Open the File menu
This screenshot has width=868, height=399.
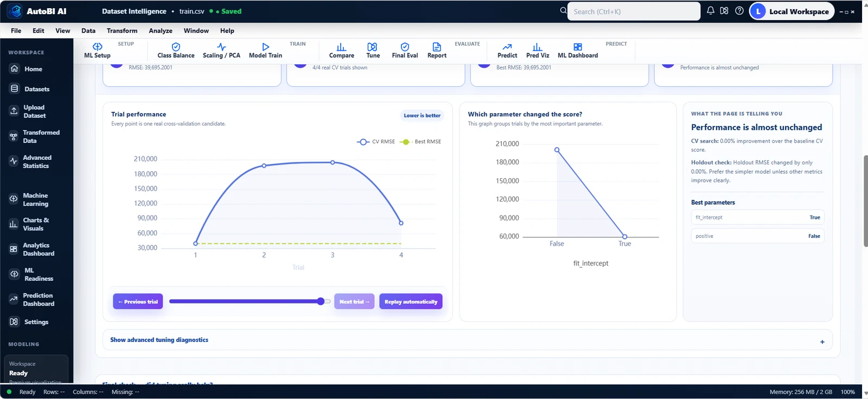click(16, 30)
